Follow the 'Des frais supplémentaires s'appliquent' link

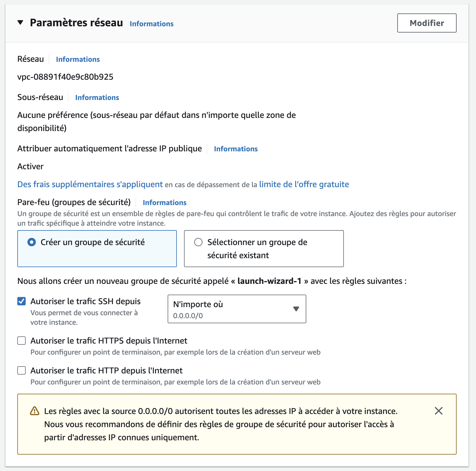(90, 184)
